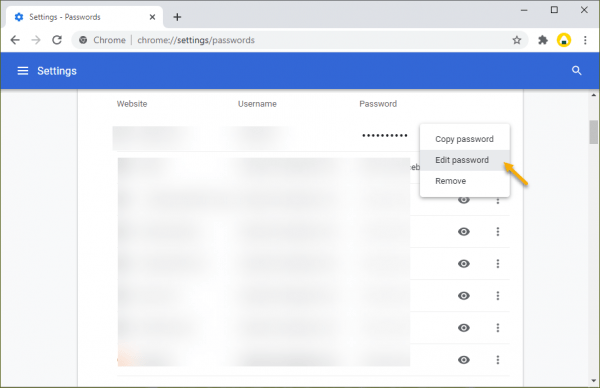Open a new tab with plus button
This screenshot has height=388, width=600.
177,17
